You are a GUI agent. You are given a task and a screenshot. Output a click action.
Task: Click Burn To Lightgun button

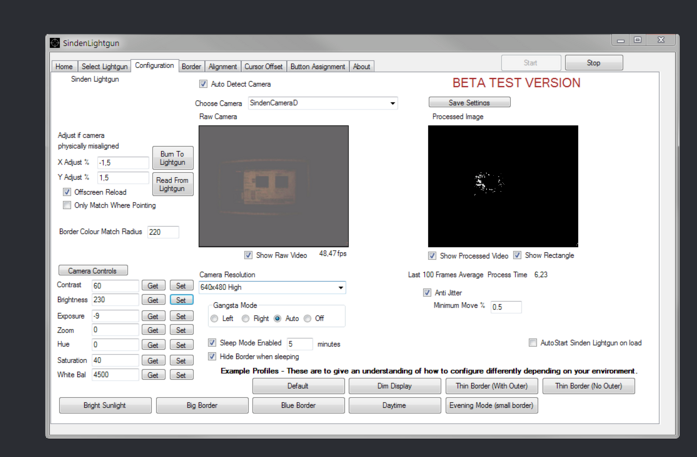[x=172, y=158]
